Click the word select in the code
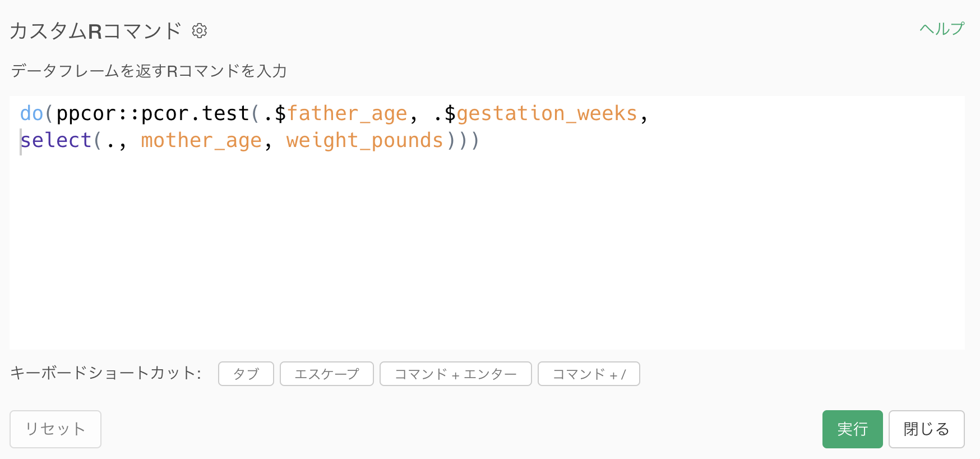The image size is (980, 459). click(56, 140)
